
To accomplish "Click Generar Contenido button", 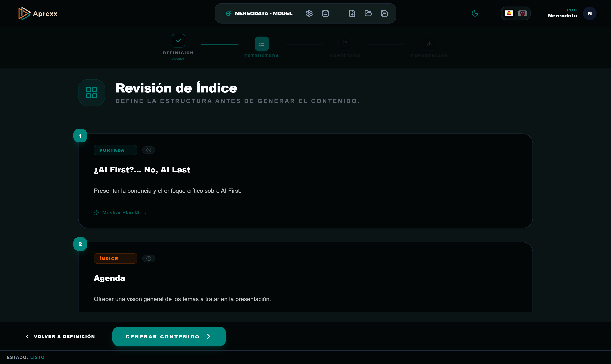I will (x=169, y=337).
